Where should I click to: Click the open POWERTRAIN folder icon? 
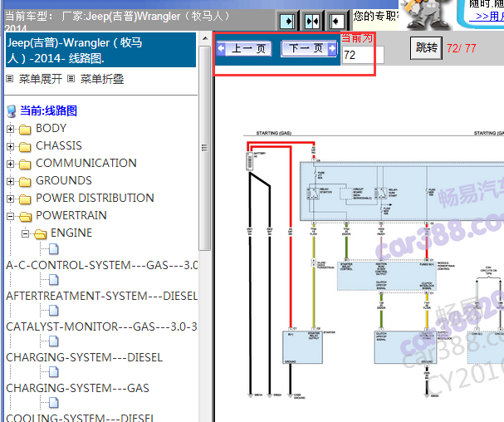(26, 217)
